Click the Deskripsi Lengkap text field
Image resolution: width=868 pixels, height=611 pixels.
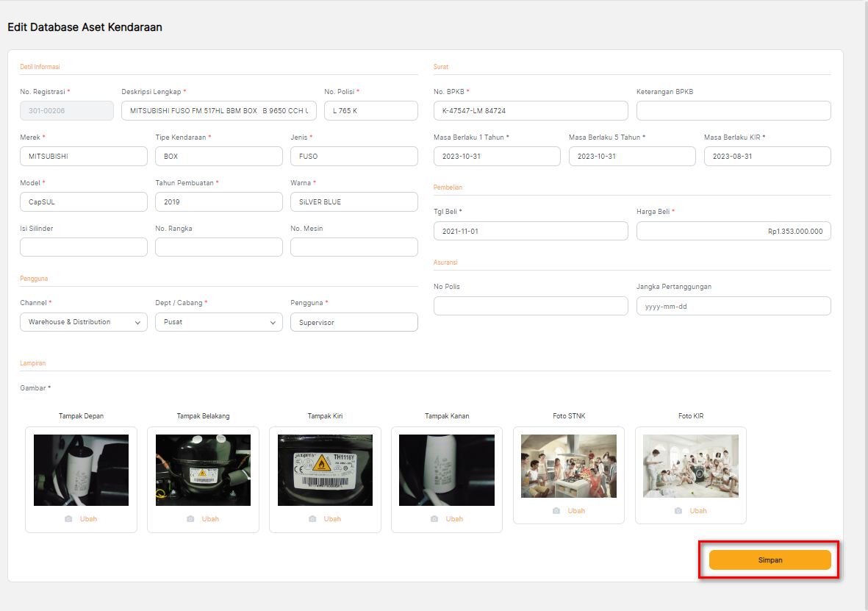click(218, 111)
